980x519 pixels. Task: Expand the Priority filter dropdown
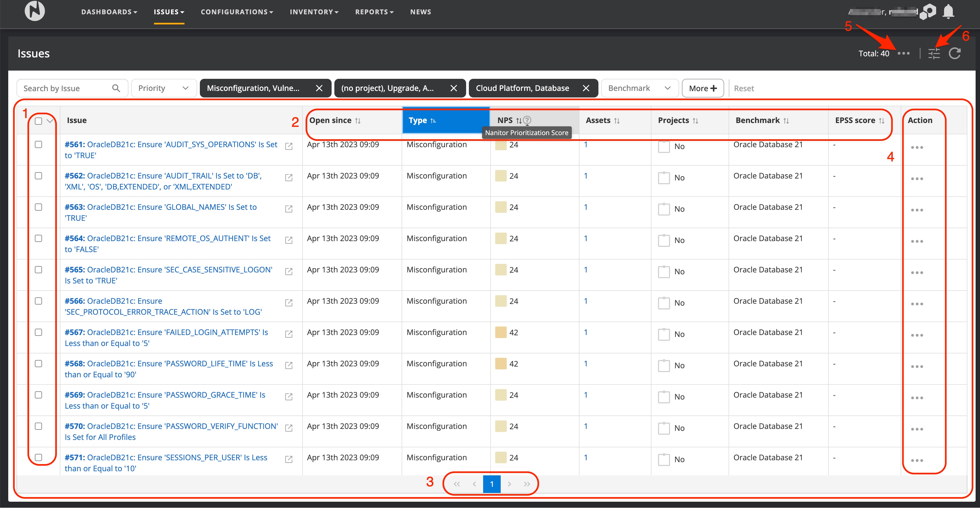[164, 88]
